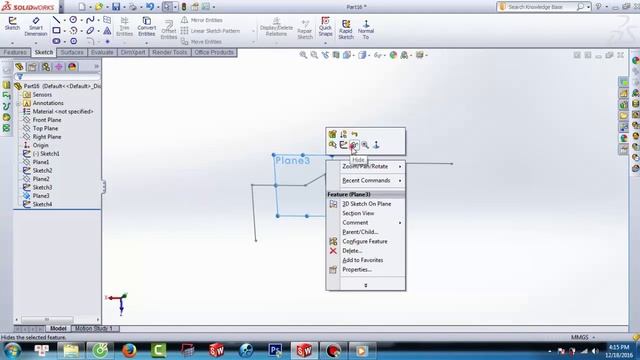
Task: Open the Evaluate ribbon tab
Action: (102, 52)
